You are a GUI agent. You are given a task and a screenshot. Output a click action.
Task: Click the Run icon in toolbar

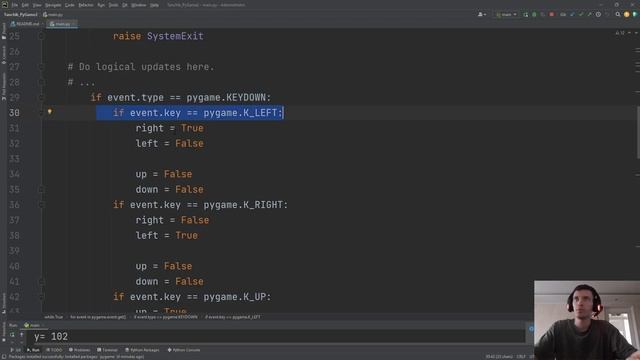coord(526,14)
